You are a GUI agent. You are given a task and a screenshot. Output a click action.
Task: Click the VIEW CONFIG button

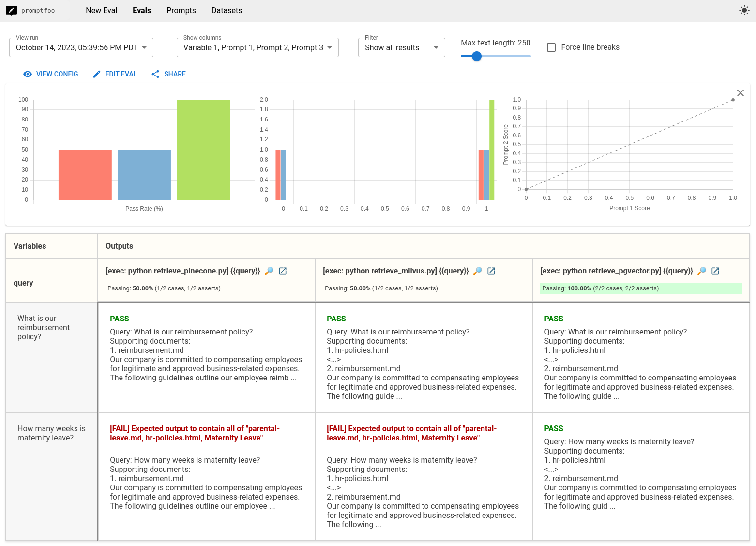tap(51, 74)
